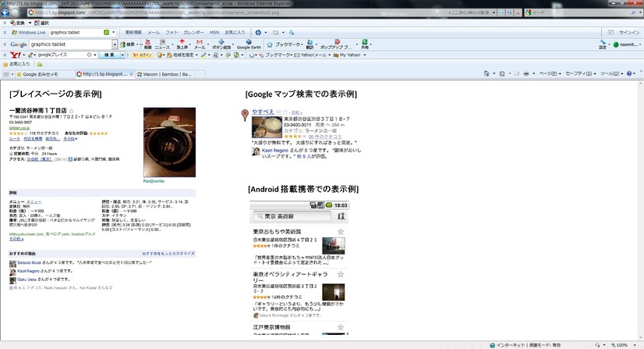Expand the Google toolbar search box dropdown
This screenshot has height=349, width=644.
click(115, 45)
